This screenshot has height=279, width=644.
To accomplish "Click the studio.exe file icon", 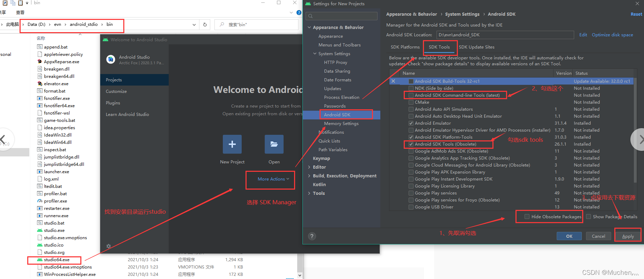I will point(40,230).
